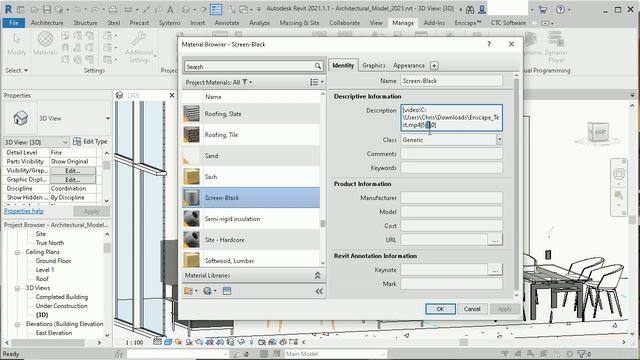Open the Annotate ribbon tab
This screenshot has height=360, width=640.
tap(227, 23)
